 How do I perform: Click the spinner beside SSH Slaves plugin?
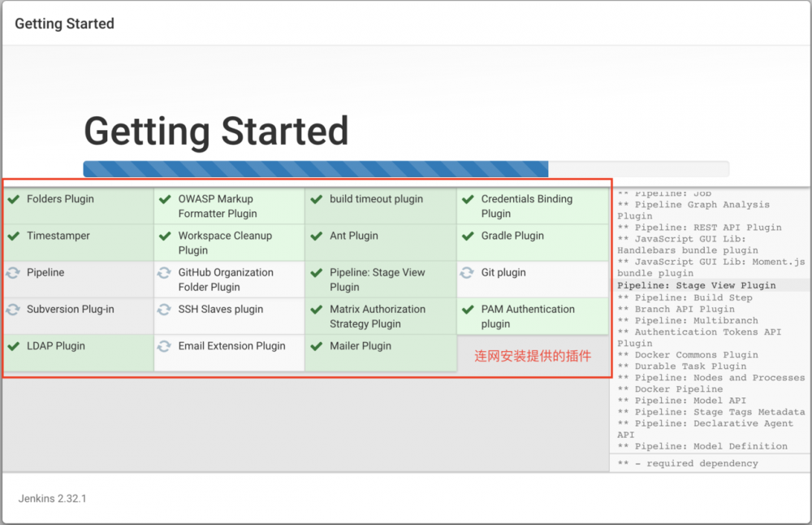tap(166, 309)
